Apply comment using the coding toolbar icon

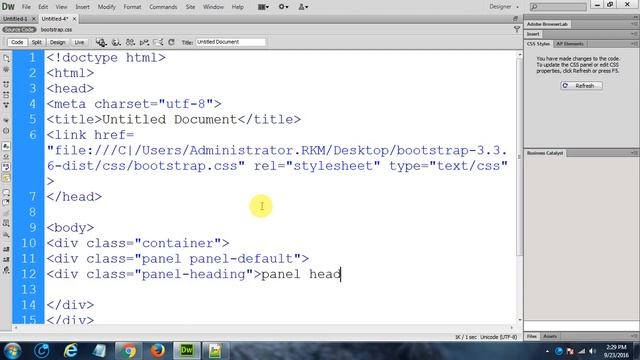(6, 192)
